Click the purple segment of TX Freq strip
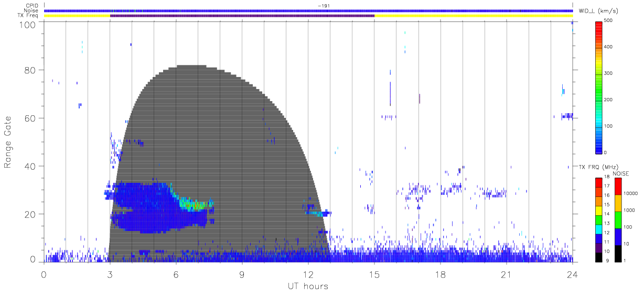The image size is (644, 297). tap(242, 16)
